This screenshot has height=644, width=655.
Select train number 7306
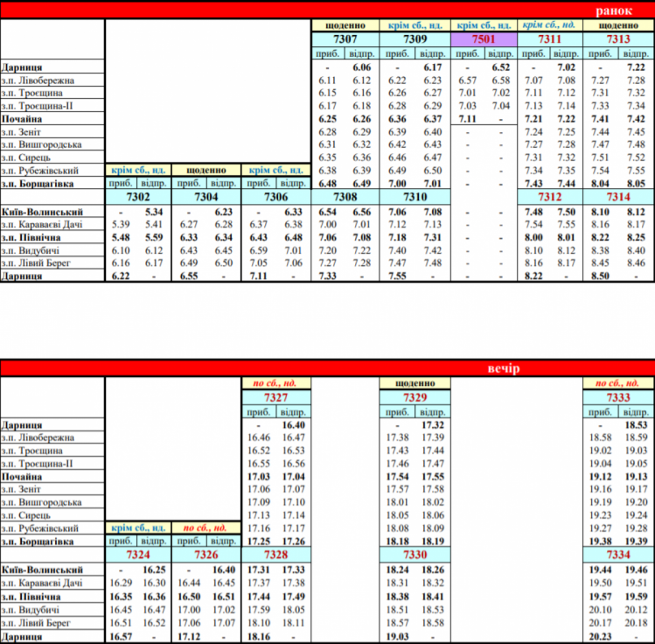coord(275,197)
